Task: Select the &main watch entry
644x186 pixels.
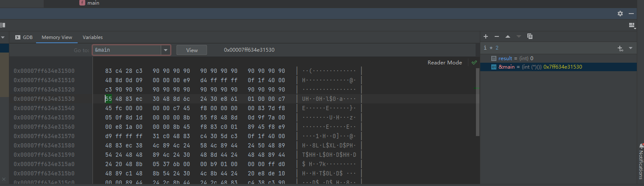Action: pos(559,67)
